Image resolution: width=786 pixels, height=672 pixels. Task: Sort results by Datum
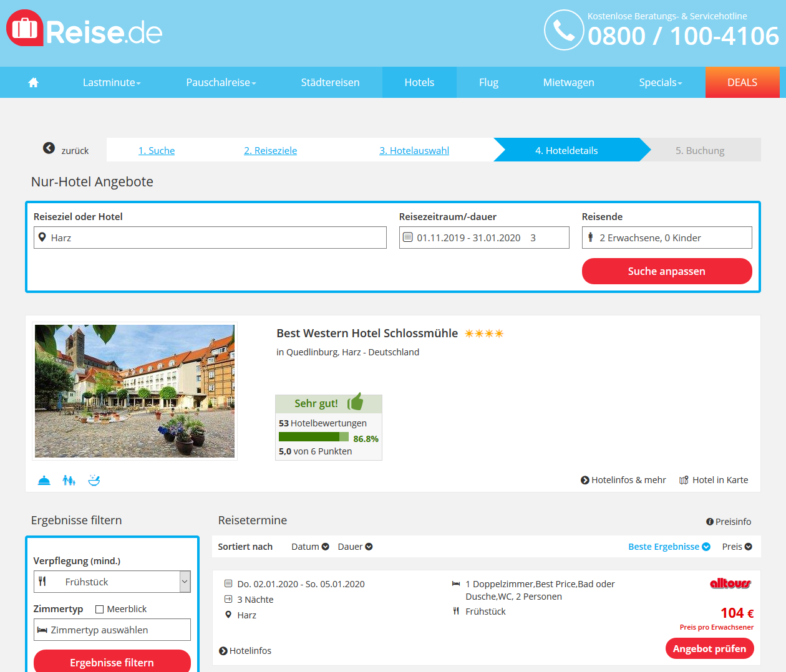click(310, 547)
